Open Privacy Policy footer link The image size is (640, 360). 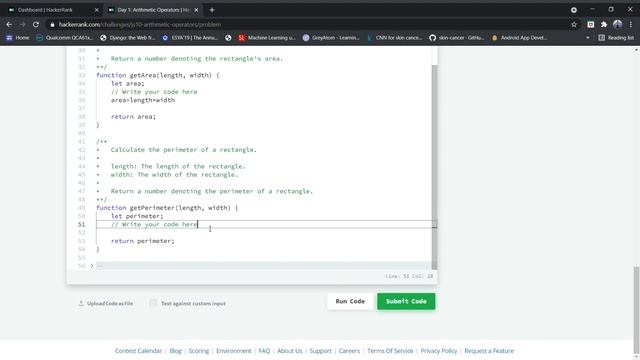tap(439, 351)
